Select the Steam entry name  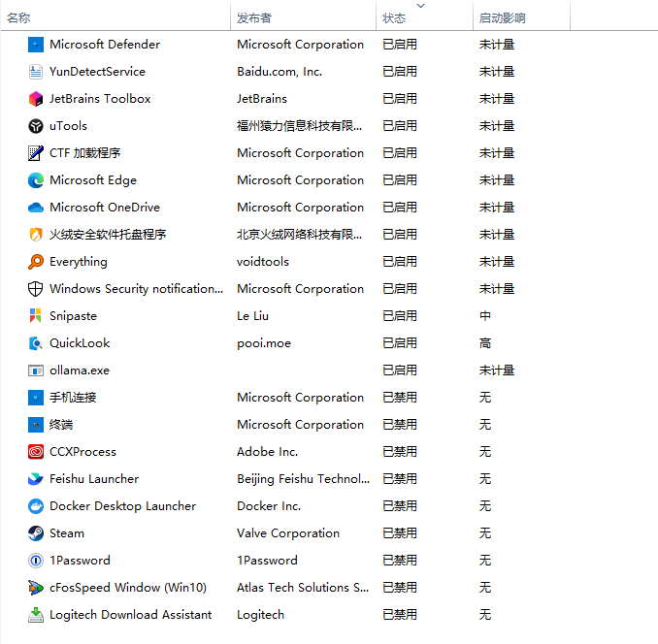[67, 533]
